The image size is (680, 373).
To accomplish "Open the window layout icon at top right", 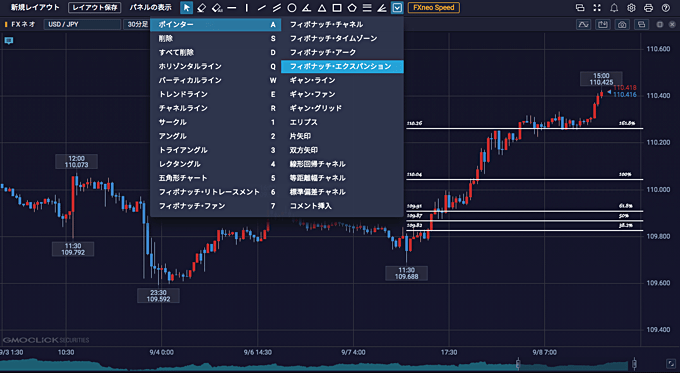I will 580,8.
